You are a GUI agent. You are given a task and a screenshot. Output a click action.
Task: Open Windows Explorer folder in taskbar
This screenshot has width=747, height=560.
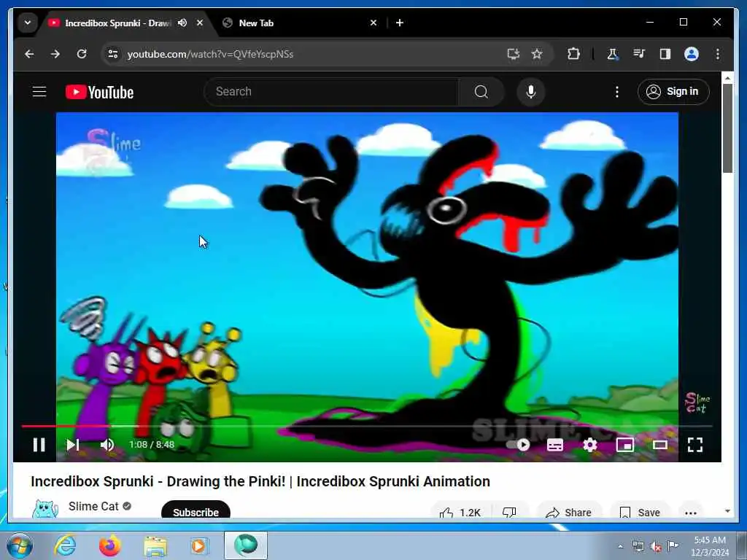pos(155,545)
